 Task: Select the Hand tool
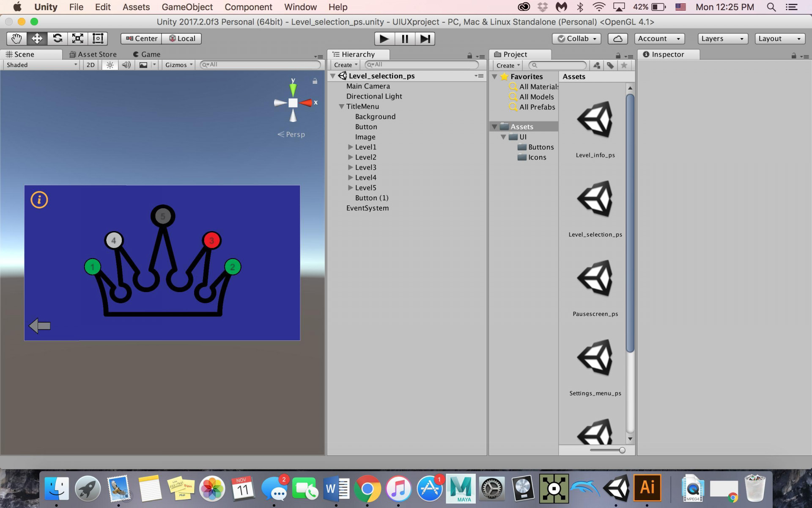coord(16,39)
